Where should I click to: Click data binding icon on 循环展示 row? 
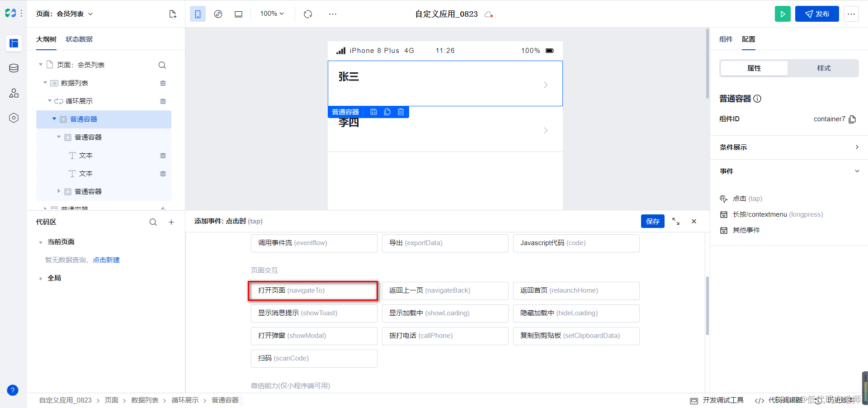tap(163, 101)
